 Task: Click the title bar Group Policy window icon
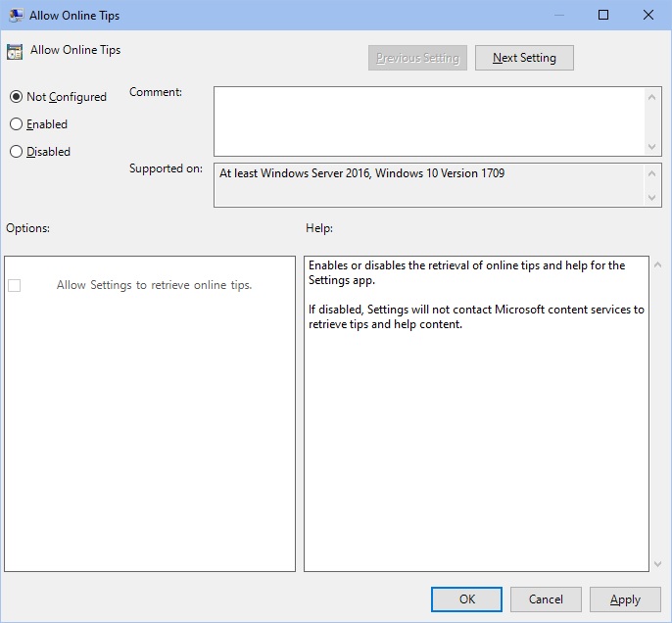pos(16,15)
